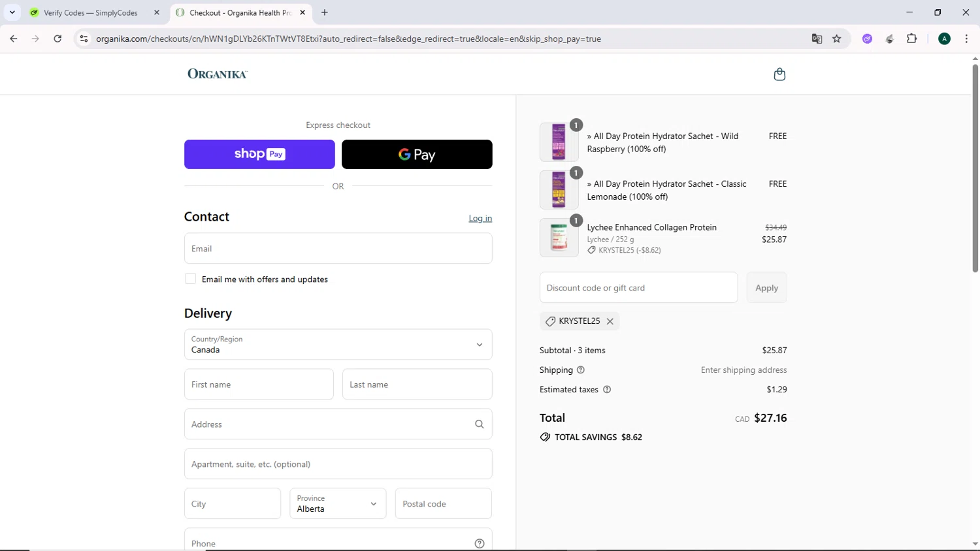Click the scrollbar down arrow
The image size is (980, 551).
pos(975,544)
